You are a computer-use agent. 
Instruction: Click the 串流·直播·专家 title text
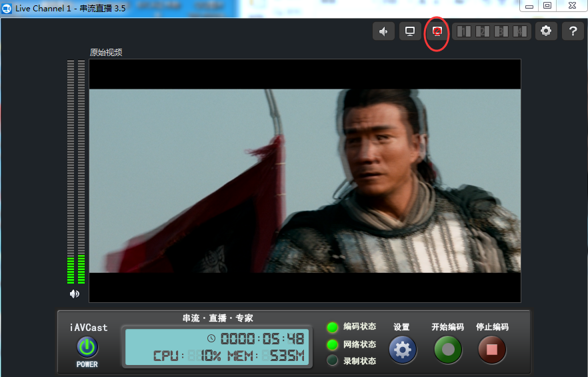tap(218, 318)
